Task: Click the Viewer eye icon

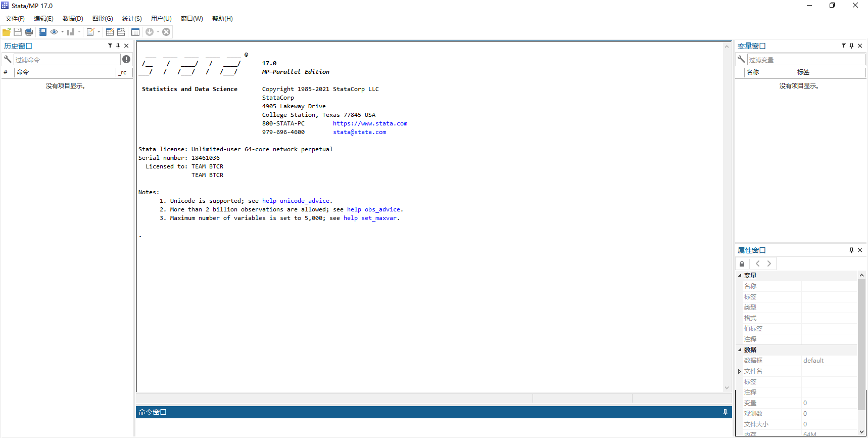Action: point(54,32)
